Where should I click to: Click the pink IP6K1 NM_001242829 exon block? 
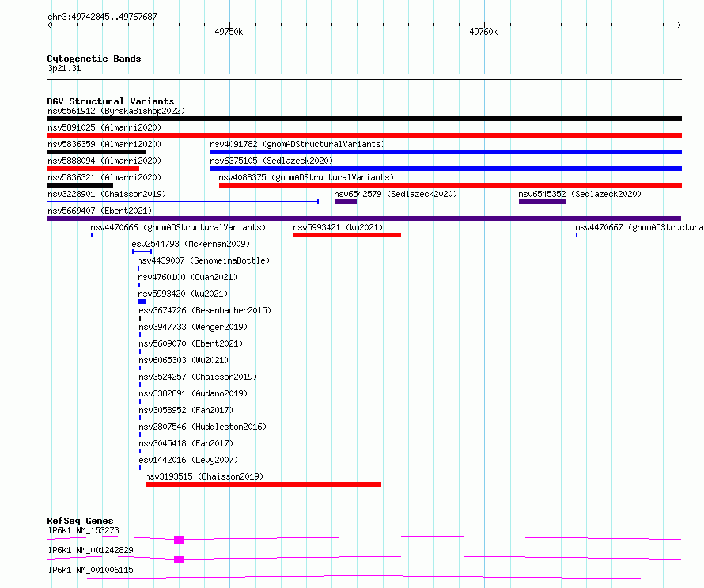click(179, 560)
